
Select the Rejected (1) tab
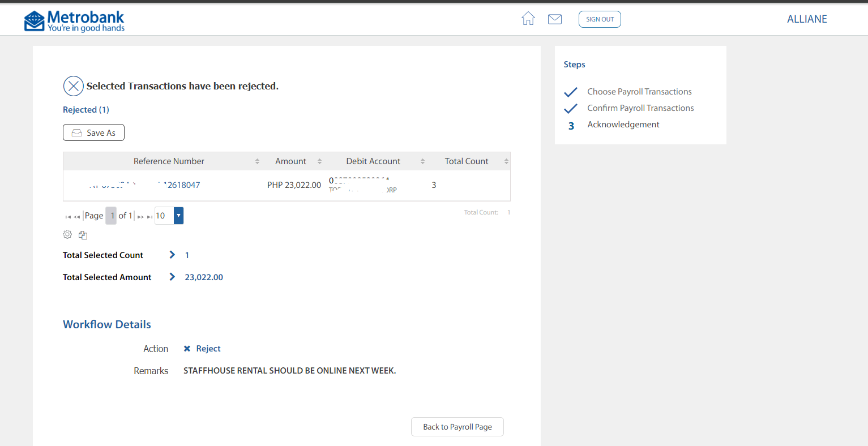(x=86, y=110)
